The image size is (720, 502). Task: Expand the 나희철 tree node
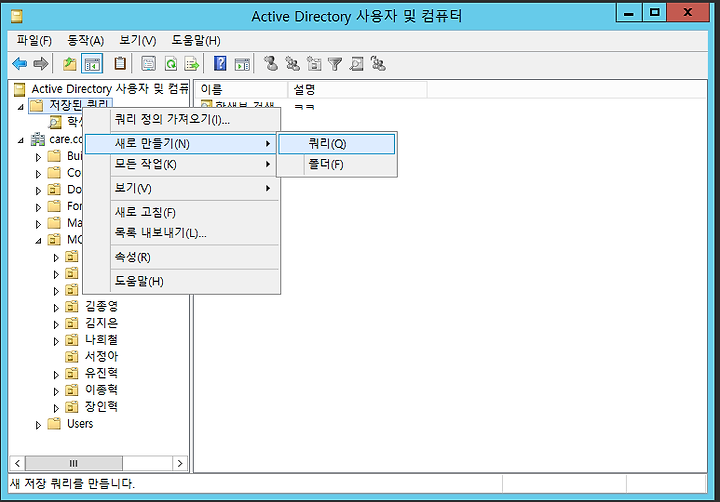56,341
